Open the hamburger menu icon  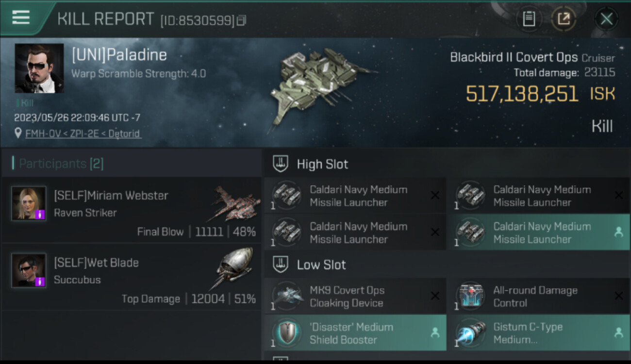tap(21, 17)
